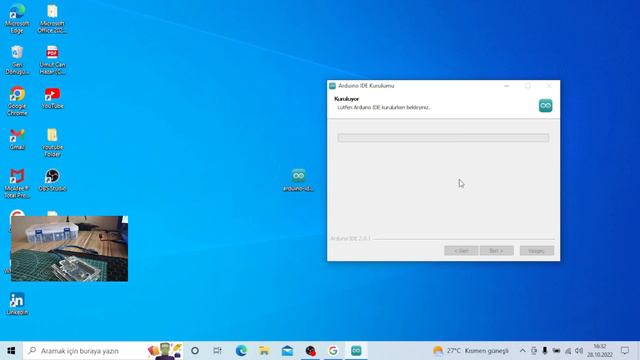640x360 pixels.
Task: Expand the hidden system tray icons chevron
Action: 522,351
